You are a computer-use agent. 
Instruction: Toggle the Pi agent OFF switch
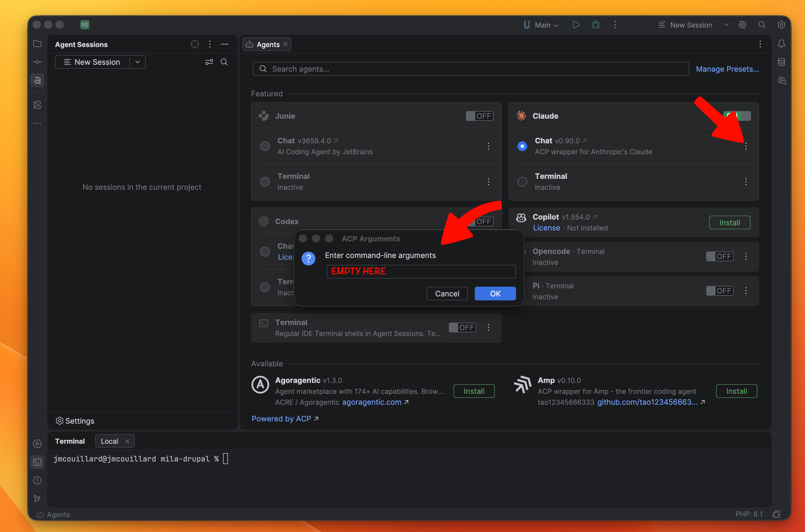pyautogui.click(x=720, y=291)
